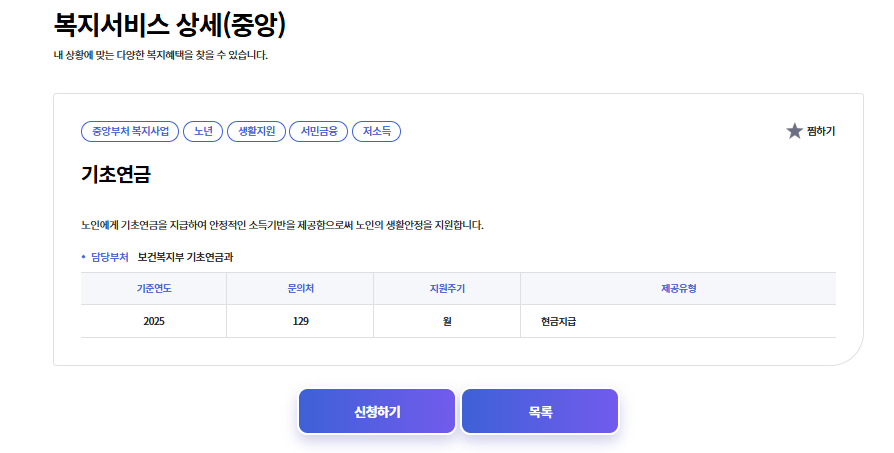This screenshot has width=894, height=453.
Task: Click the 기준연도 column header
Action: 154,288
